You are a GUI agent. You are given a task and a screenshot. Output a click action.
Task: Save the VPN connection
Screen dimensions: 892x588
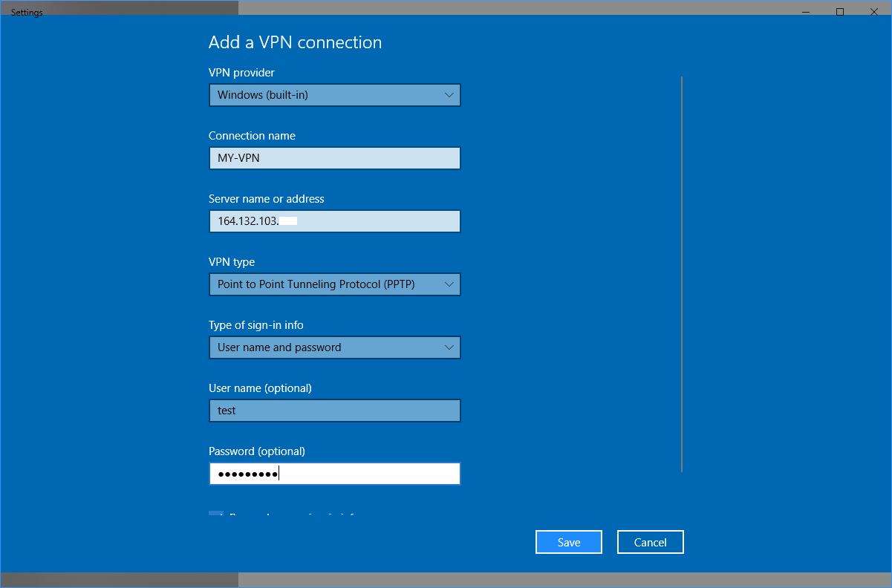pyautogui.click(x=569, y=542)
